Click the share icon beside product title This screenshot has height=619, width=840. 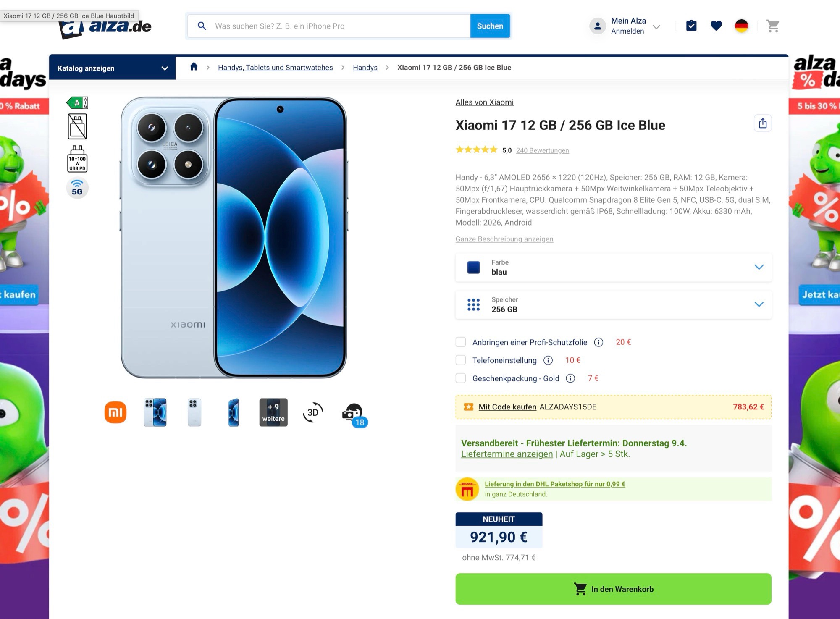tap(763, 123)
